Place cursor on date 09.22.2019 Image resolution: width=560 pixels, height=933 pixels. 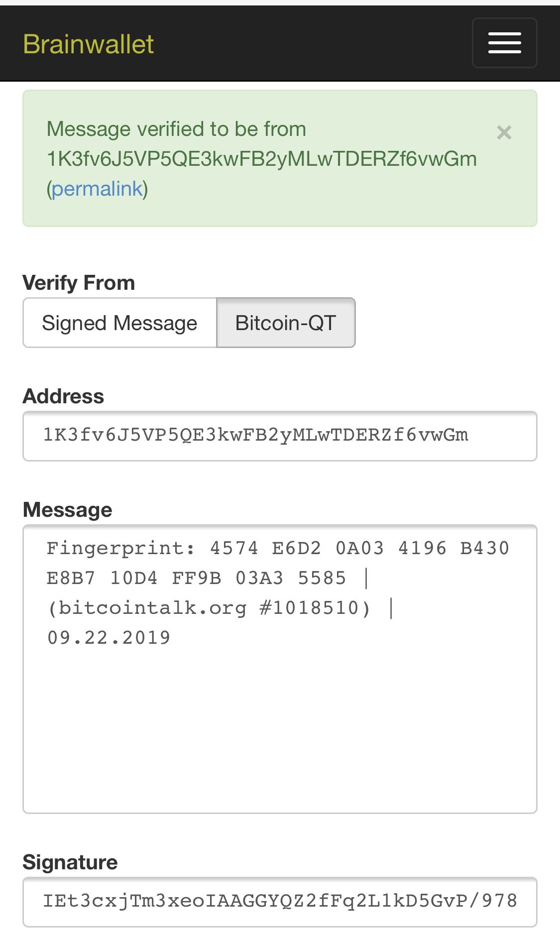click(109, 638)
